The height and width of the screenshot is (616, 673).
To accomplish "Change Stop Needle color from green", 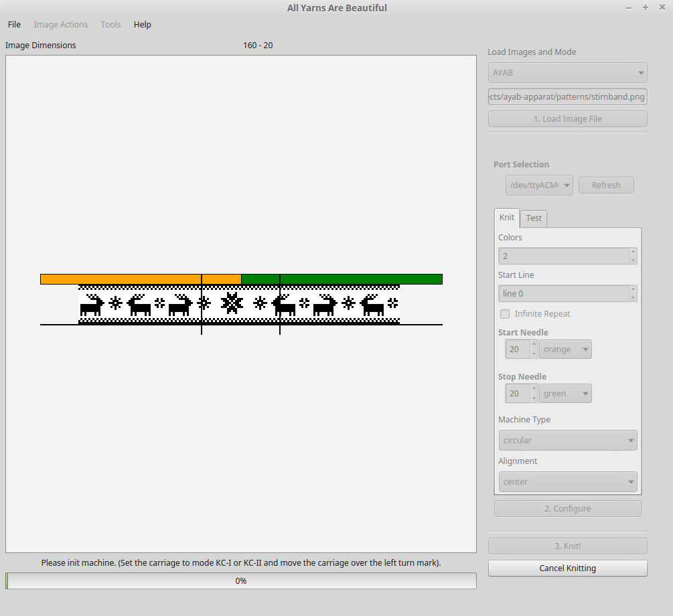I will (565, 394).
